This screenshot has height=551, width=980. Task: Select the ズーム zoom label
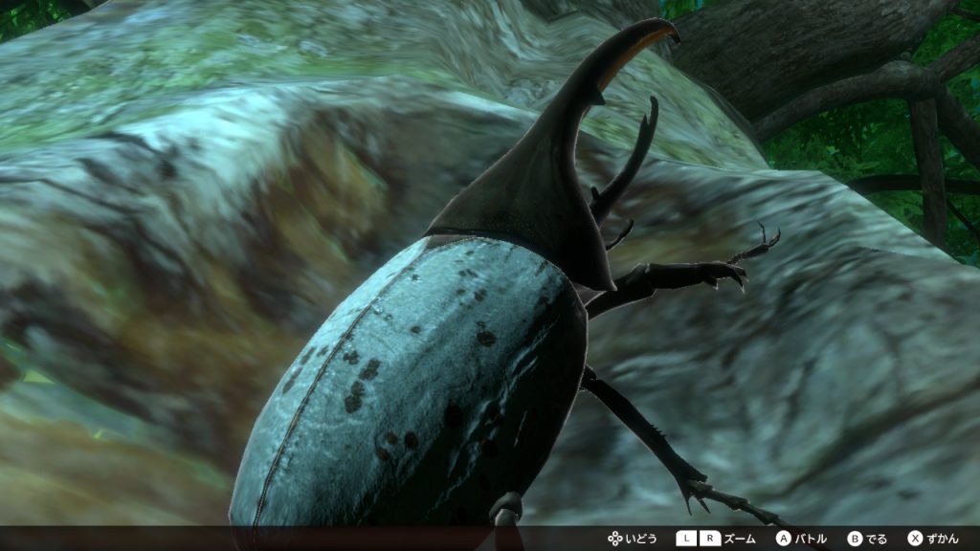tap(740, 539)
